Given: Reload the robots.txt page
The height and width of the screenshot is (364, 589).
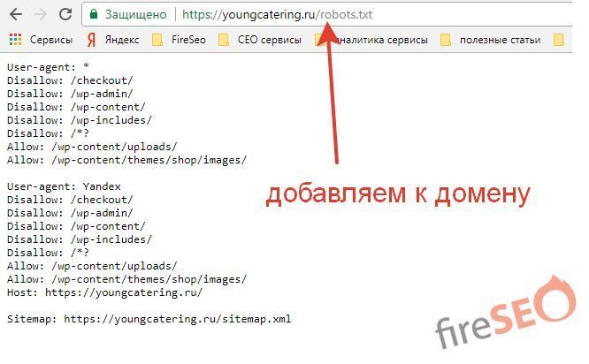Looking at the screenshot, I should [x=65, y=14].
